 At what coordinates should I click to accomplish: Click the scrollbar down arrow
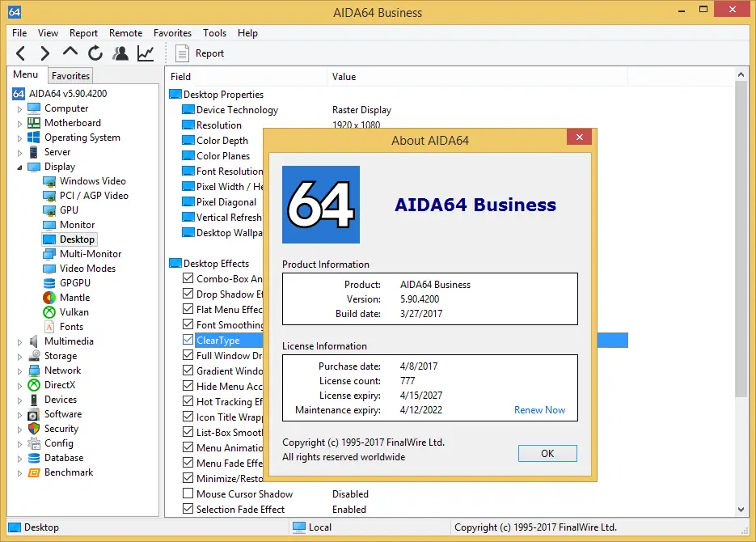741,509
